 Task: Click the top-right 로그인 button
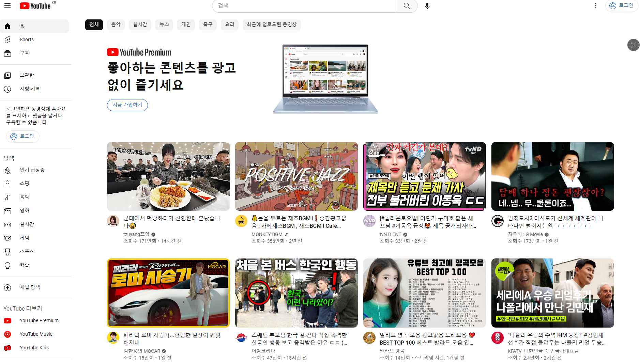click(x=621, y=6)
